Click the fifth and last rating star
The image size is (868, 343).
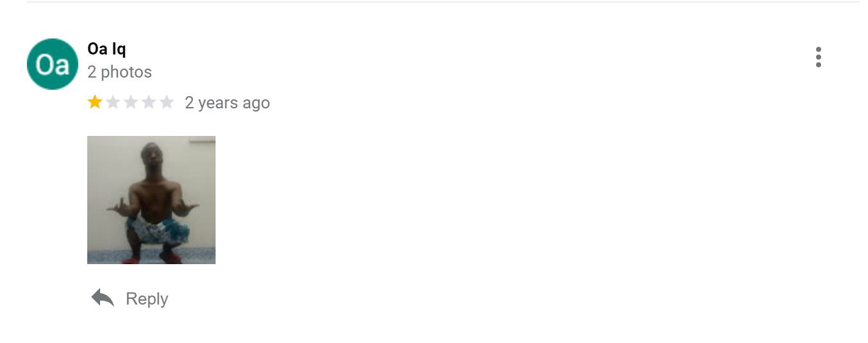pos(167,102)
